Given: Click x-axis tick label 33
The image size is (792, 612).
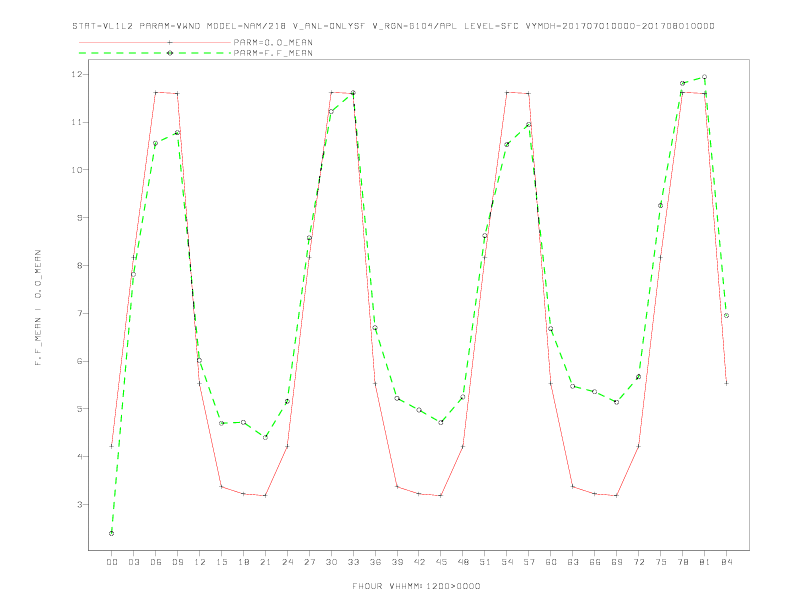Looking at the screenshot, I should click(x=353, y=562).
